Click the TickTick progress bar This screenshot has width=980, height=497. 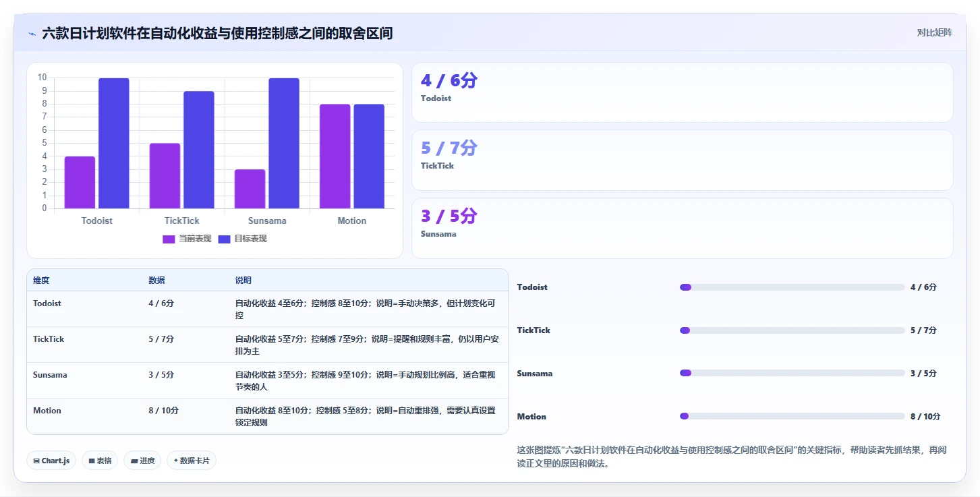coord(792,330)
